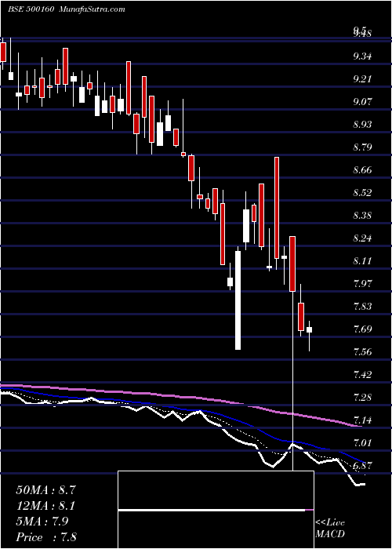Click the 7.42 price axis label
The height and width of the screenshot is (549, 392).
362,375
